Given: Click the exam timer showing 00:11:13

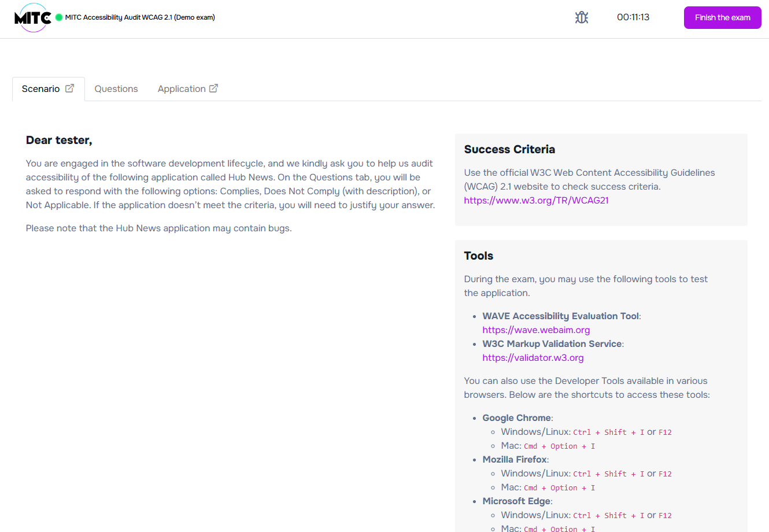Looking at the screenshot, I should (x=633, y=17).
